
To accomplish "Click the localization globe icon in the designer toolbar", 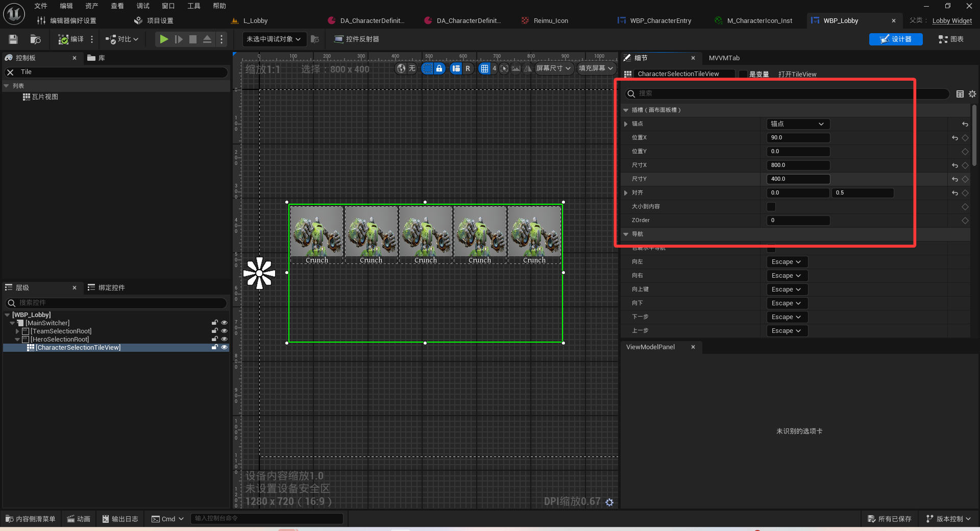I will [x=401, y=68].
